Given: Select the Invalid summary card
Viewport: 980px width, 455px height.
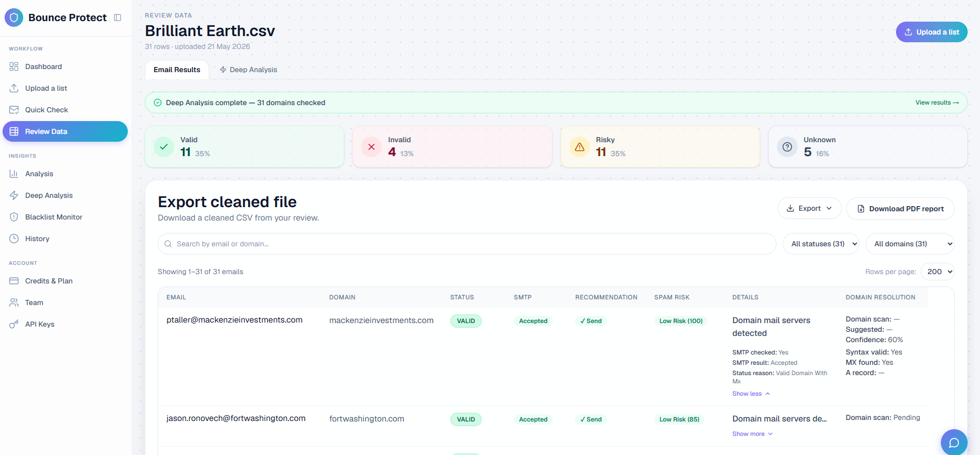Looking at the screenshot, I should pos(452,147).
